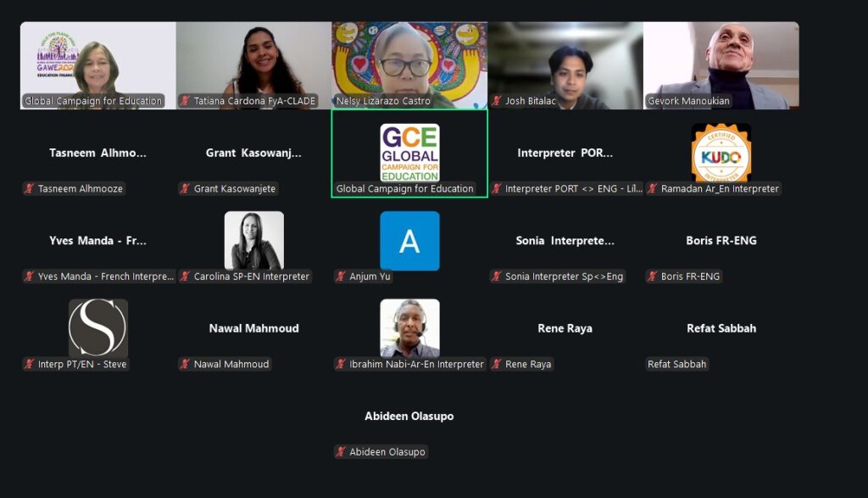Click the Boris FR-ENG participant tile

coord(721,241)
